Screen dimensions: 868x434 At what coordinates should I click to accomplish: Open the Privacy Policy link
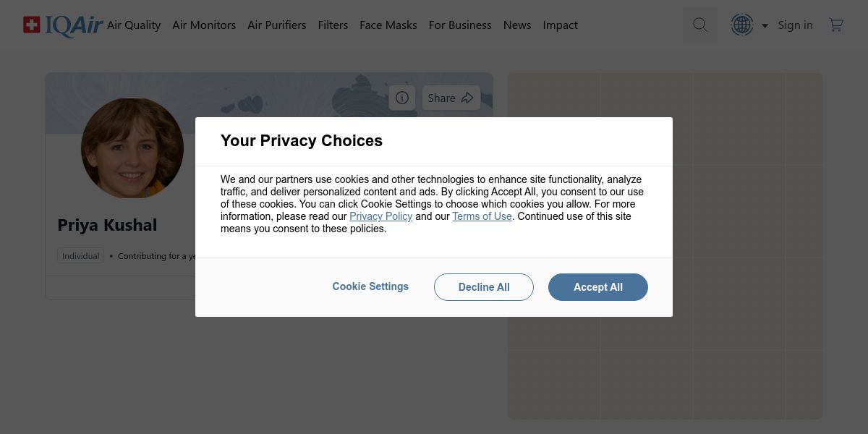(x=380, y=216)
